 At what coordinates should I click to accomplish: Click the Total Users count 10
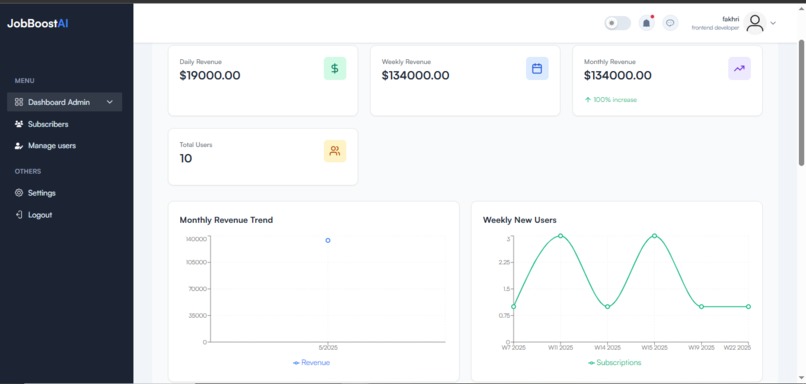click(186, 158)
